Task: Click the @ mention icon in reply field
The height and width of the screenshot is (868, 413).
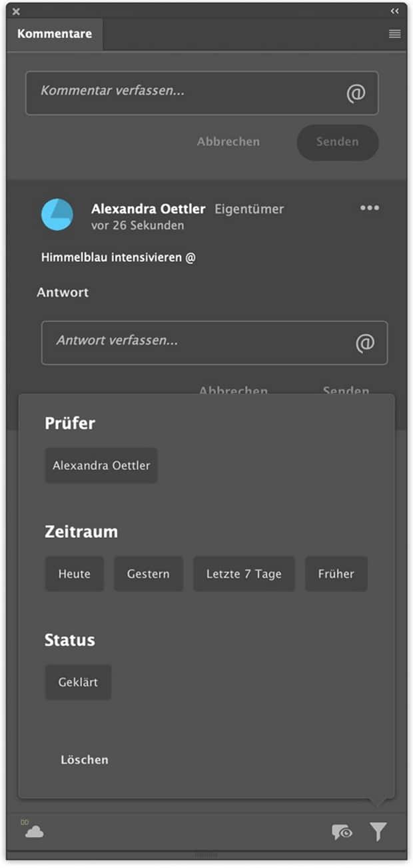Action: pos(364,343)
